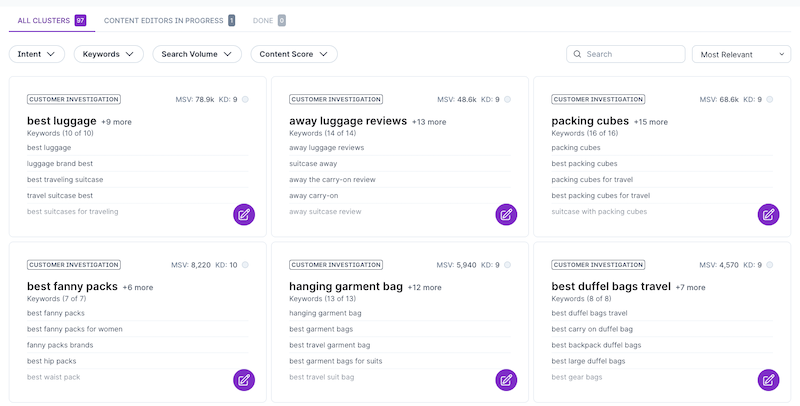Image resolution: width=800 pixels, height=406 pixels.
Task: Click keyword 'best hip packs'
Action: point(52,361)
